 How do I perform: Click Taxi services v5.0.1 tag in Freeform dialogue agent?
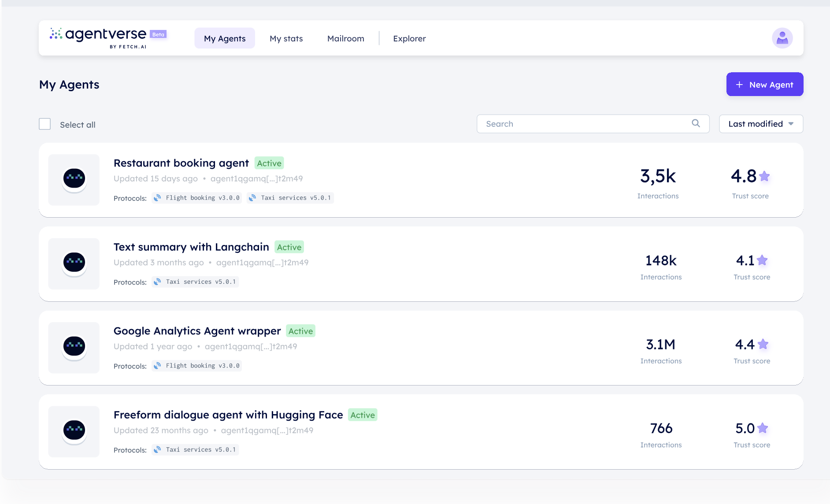195,449
